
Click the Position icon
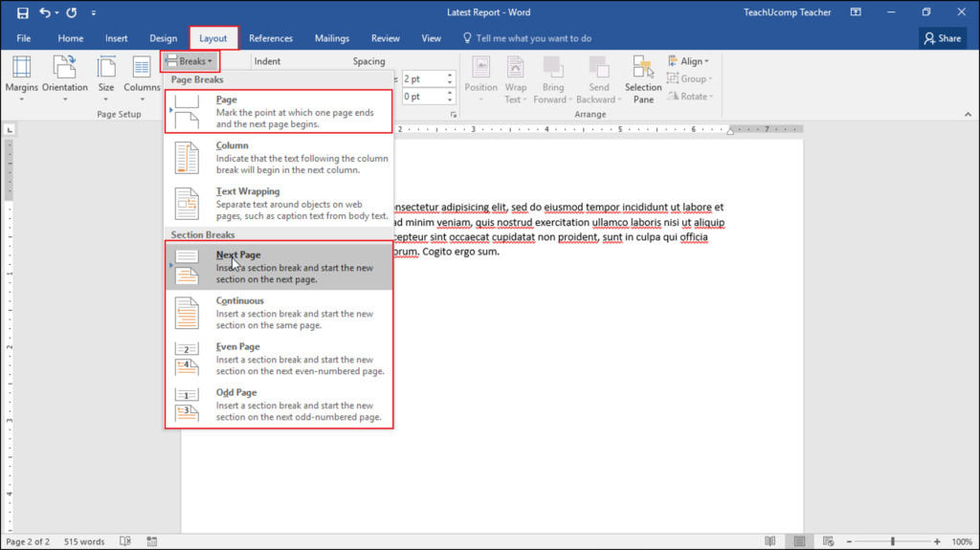480,77
